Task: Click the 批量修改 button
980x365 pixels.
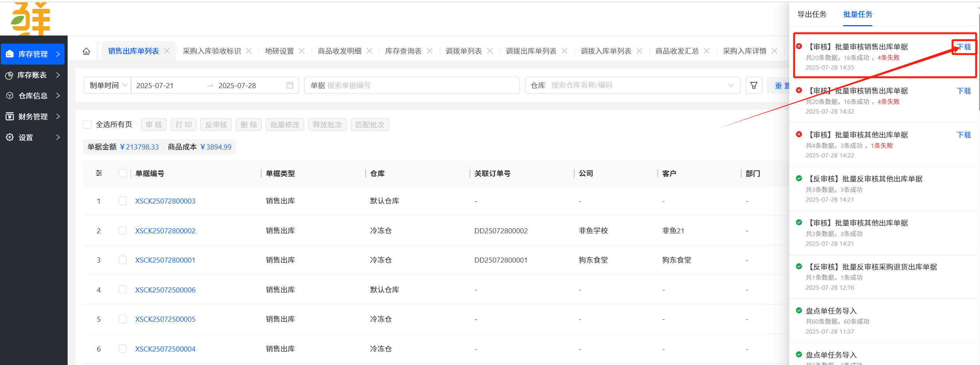Action: point(285,125)
